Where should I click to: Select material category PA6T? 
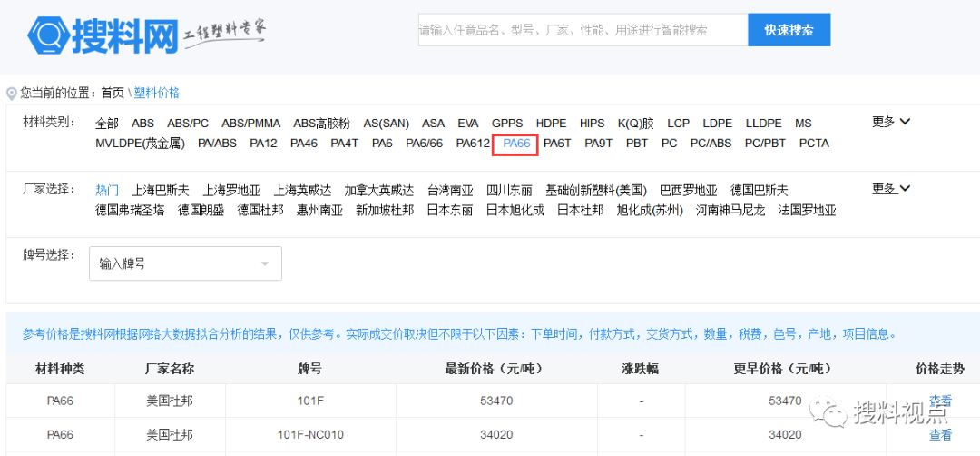(x=557, y=144)
